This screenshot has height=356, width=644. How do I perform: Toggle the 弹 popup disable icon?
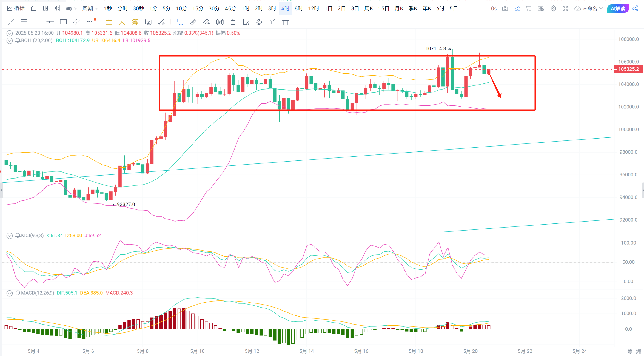coord(541,8)
